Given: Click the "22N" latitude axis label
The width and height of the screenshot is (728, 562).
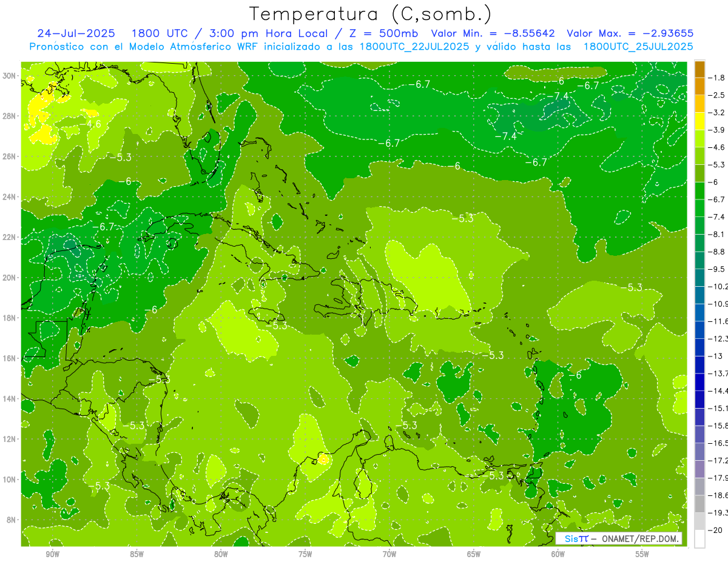Looking at the screenshot, I should coord(9,237).
